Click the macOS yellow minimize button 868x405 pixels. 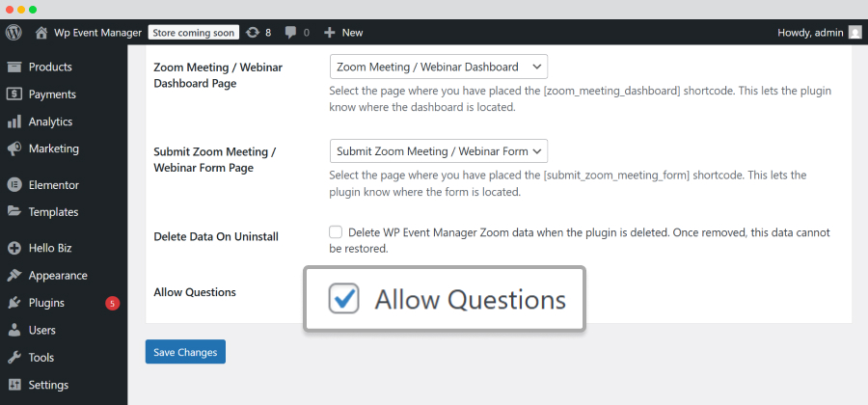click(x=21, y=10)
